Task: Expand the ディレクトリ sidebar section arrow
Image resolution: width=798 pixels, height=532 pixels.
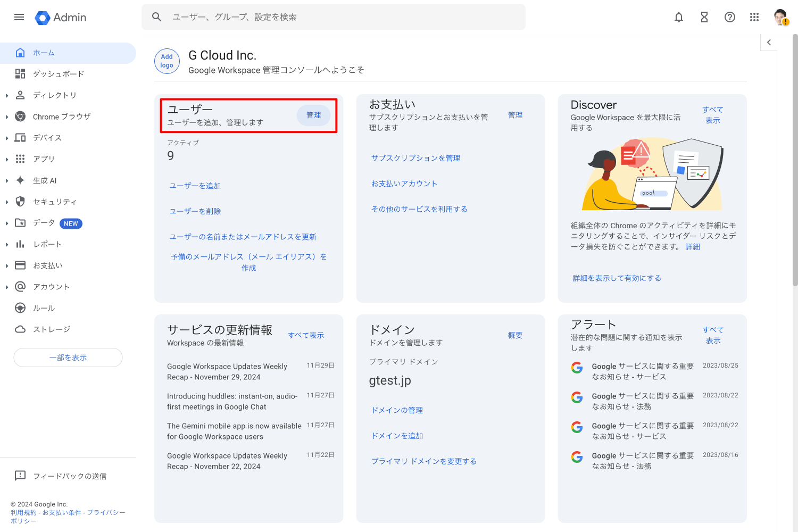Action: (x=7, y=96)
